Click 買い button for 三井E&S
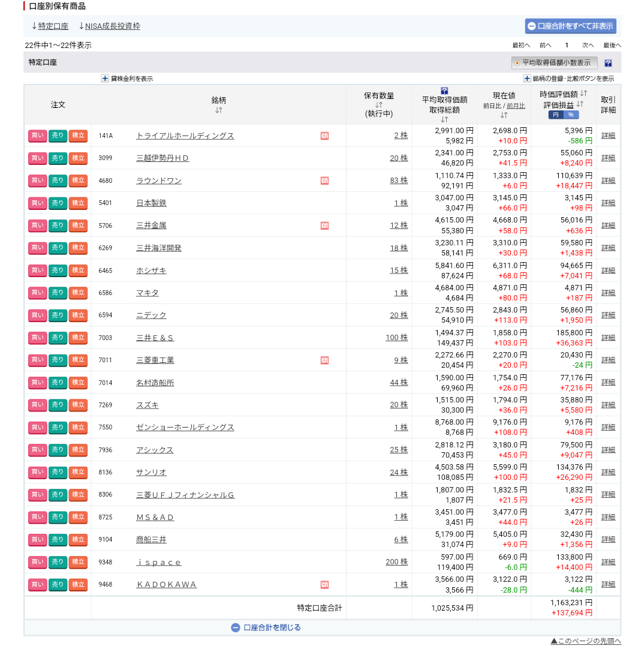Viewport: 644px width, 646px height. (x=37, y=338)
